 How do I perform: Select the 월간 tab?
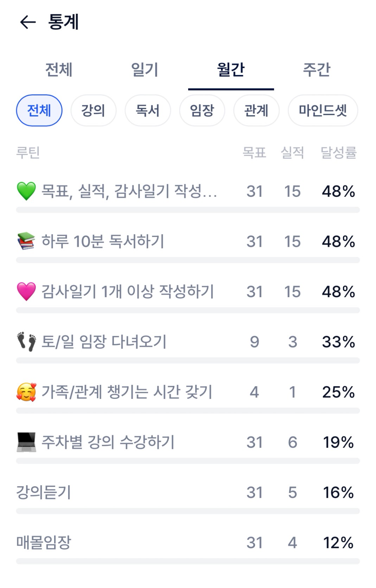pyautogui.click(x=231, y=70)
